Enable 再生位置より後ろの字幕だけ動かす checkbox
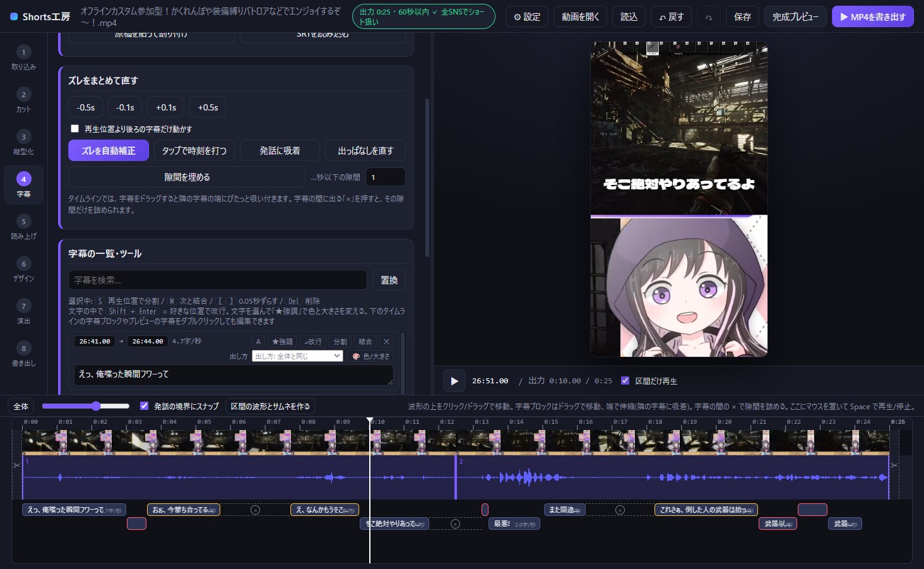924x569 pixels. click(74, 129)
